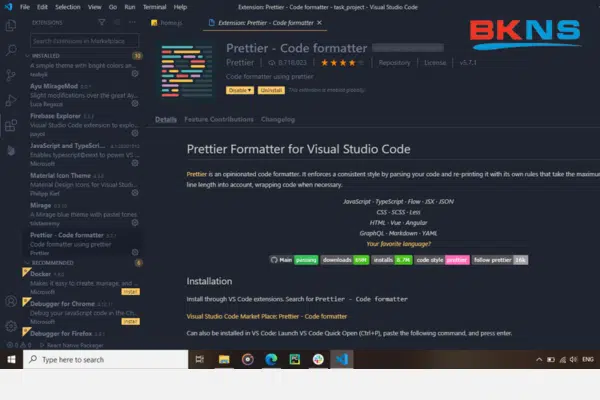Open the Explorer view in activity bar
Screen dimensions: 600x400
(x=11, y=26)
